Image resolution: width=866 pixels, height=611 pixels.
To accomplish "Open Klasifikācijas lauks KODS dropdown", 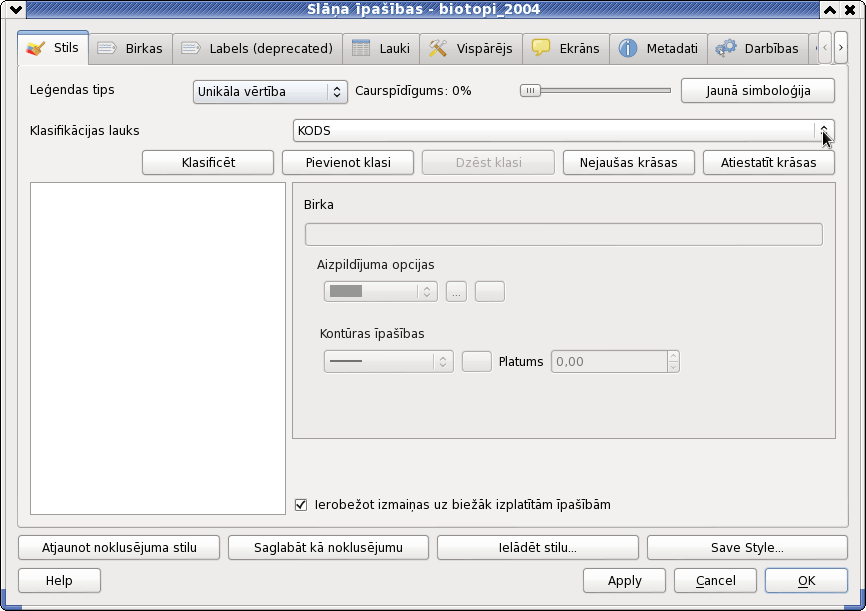I will pyautogui.click(x=563, y=131).
